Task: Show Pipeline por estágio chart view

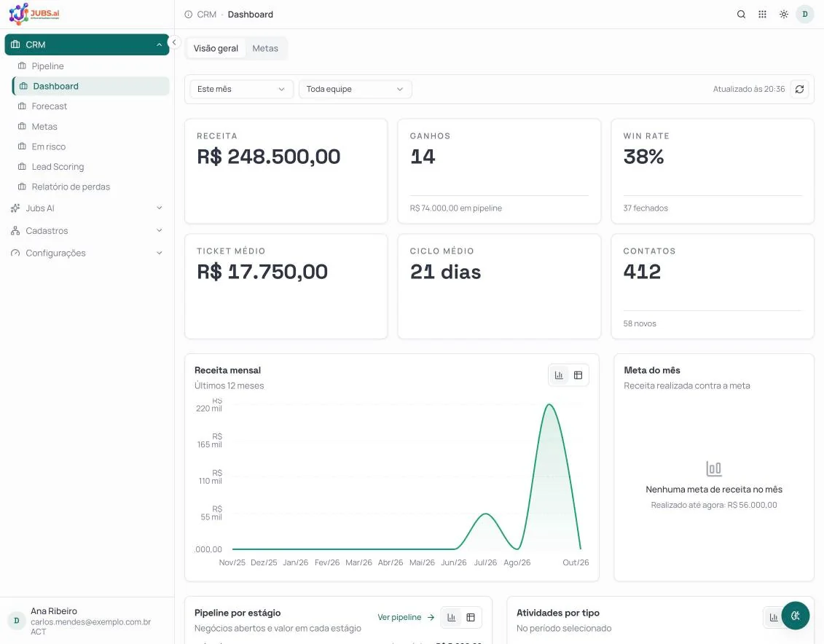Action: click(452, 617)
